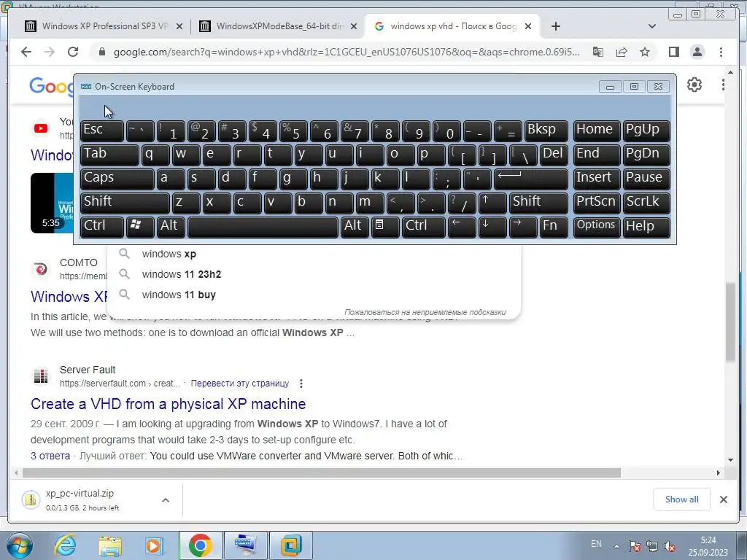Click the Options key on keyboard
Image resolution: width=747 pixels, height=560 pixels.
coord(597,226)
